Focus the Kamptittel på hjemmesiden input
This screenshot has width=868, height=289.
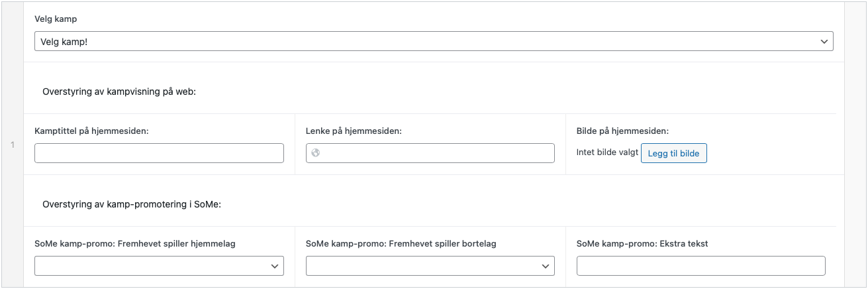click(159, 153)
